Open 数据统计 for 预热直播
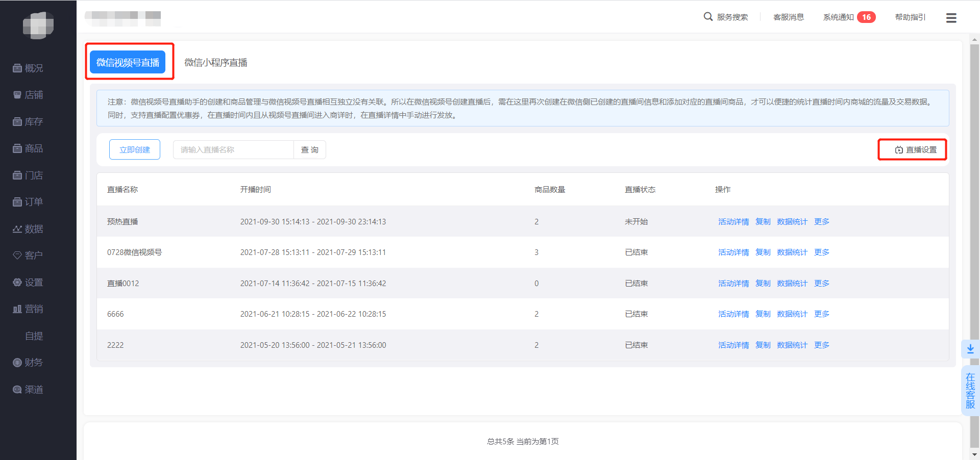This screenshot has height=460, width=980. pos(792,222)
